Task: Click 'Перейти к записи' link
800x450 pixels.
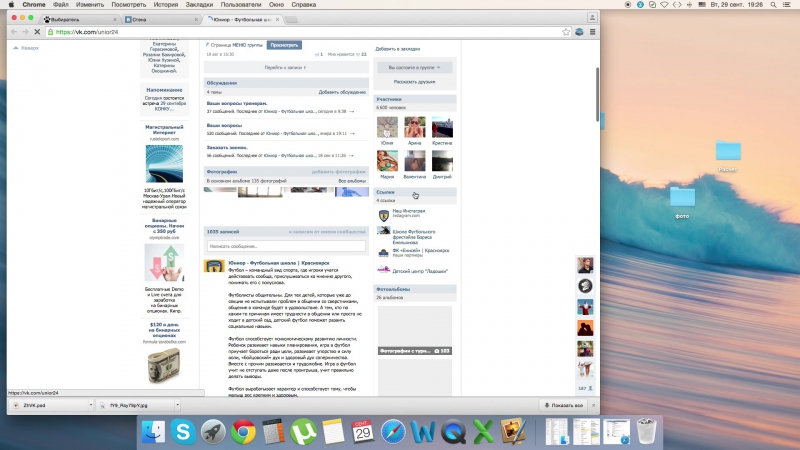Action: click(285, 67)
